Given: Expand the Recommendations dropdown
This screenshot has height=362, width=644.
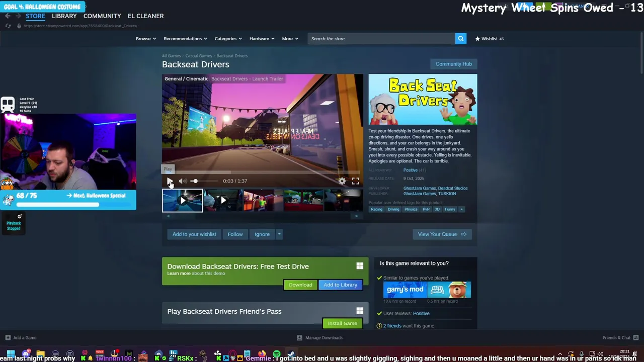Looking at the screenshot, I should tap(185, 39).
